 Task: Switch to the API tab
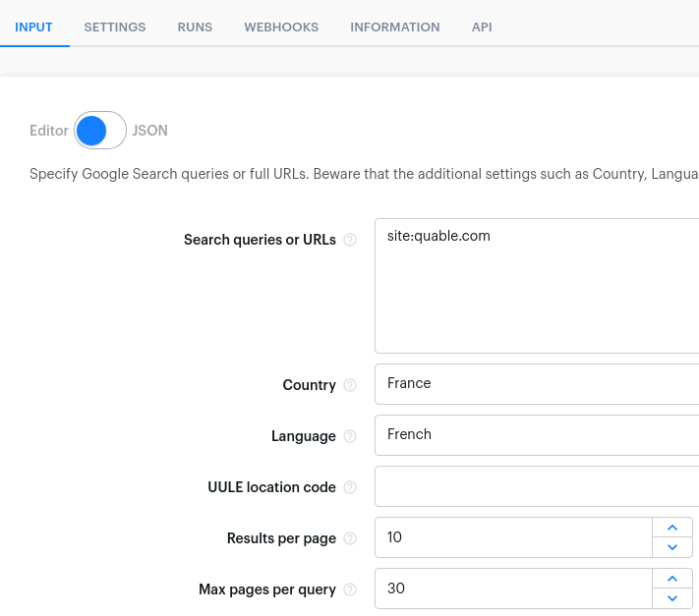[x=482, y=28]
